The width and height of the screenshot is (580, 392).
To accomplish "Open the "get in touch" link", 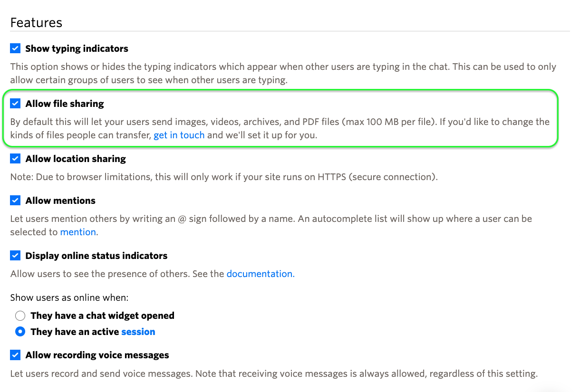I will point(179,135).
